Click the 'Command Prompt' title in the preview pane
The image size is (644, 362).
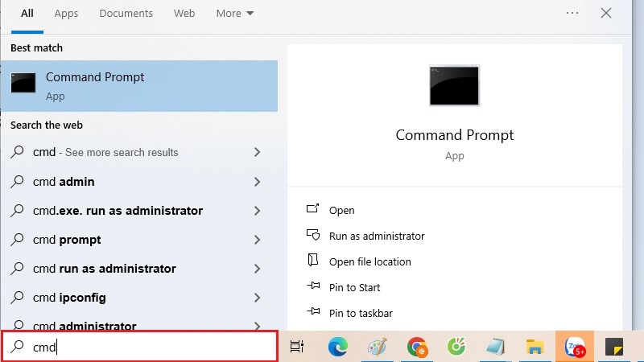454,135
